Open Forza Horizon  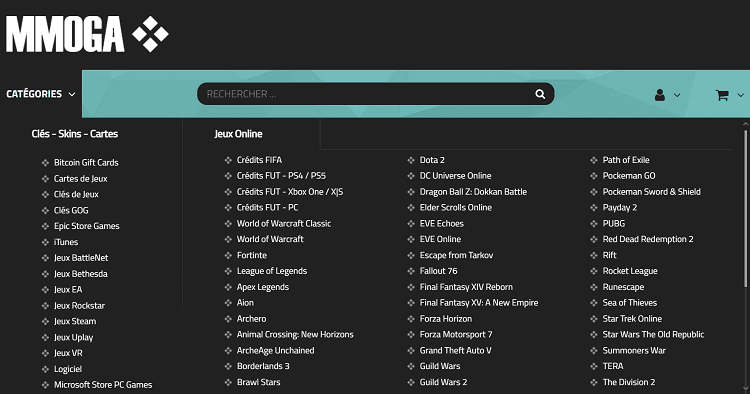click(446, 318)
